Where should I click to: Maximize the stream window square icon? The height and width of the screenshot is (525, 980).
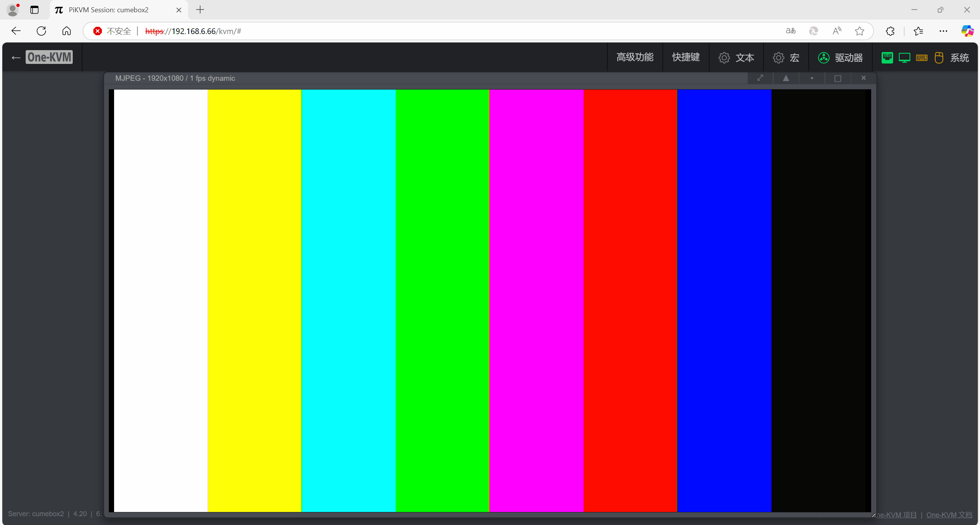(838, 78)
